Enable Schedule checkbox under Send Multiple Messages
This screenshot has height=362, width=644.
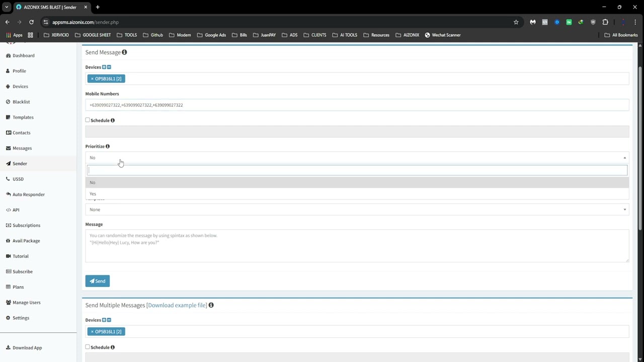88,347
